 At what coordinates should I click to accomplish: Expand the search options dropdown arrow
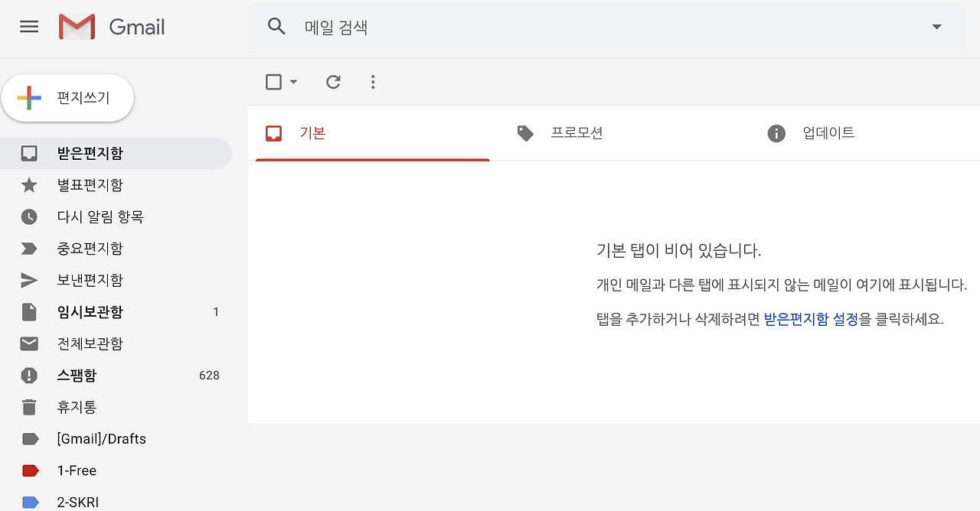936,26
